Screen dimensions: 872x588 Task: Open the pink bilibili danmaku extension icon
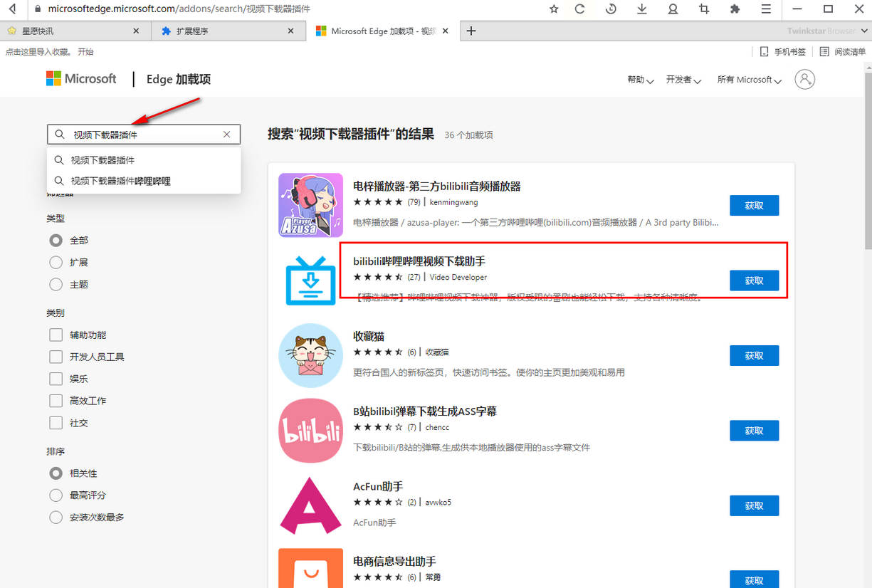click(x=310, y=431)
